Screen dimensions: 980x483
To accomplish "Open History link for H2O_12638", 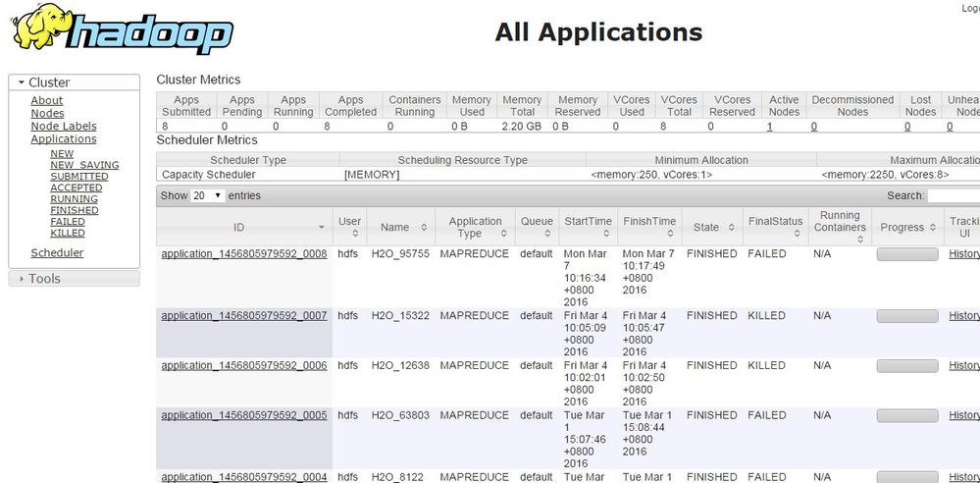I will coord(964,365).
